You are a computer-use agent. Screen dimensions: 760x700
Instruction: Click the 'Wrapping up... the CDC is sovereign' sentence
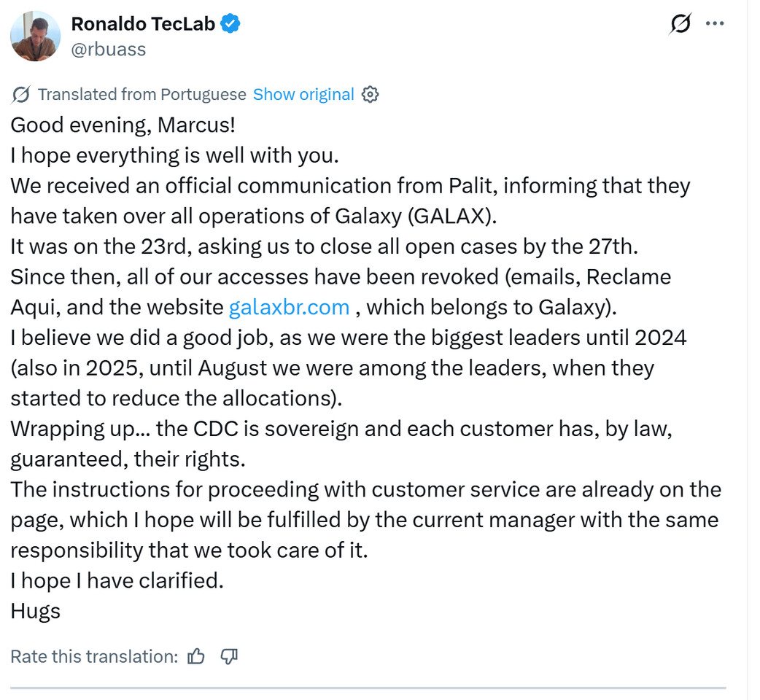pyautogui.click(x=341, y=429)
